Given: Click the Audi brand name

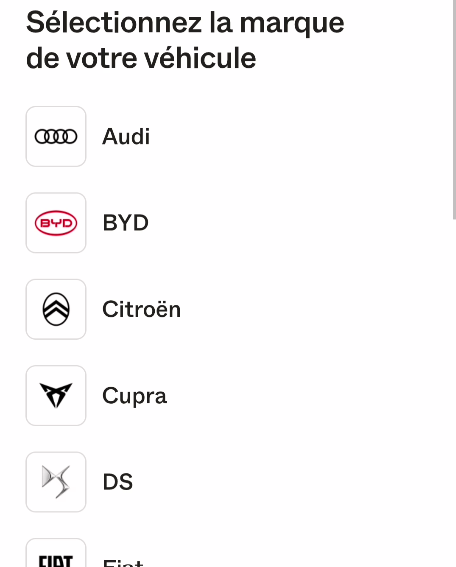Looking at the screenshot, I should tap(126, 137).
